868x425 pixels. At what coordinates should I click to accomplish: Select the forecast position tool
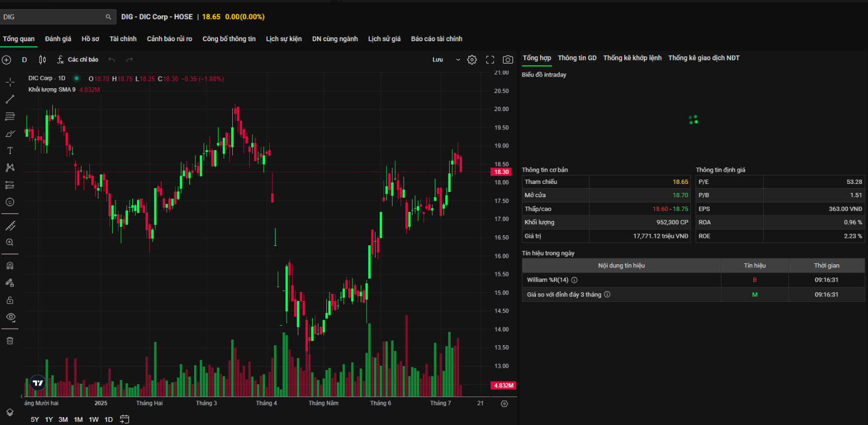(10, 185)
